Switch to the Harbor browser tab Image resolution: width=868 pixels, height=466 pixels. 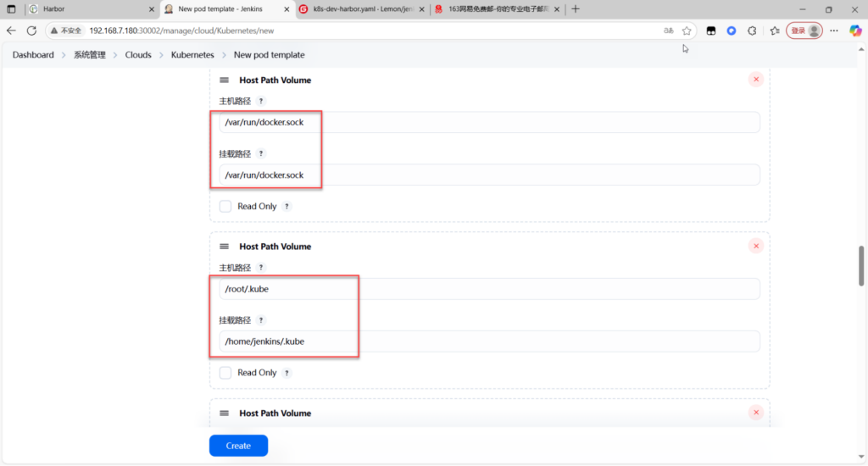pyautogui.click(x=85, y=9)
